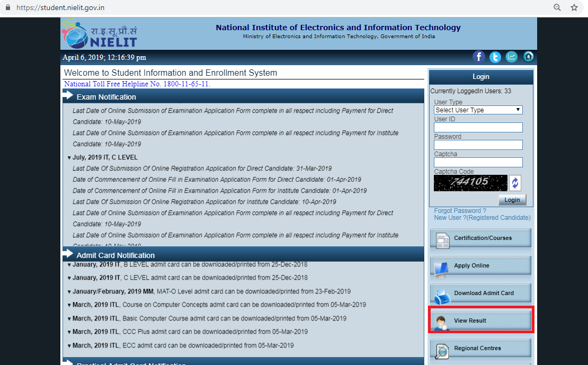Open New User registered candidate link

(x=482, y=218)
